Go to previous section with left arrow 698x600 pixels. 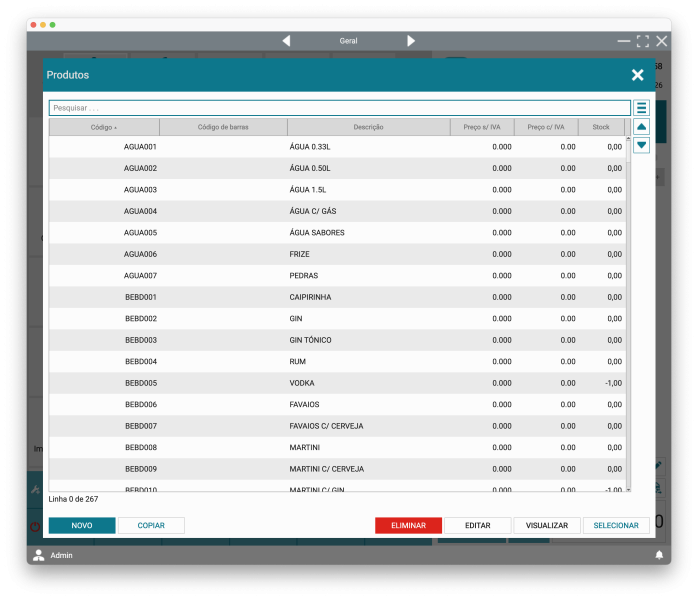tap(286, 41)
